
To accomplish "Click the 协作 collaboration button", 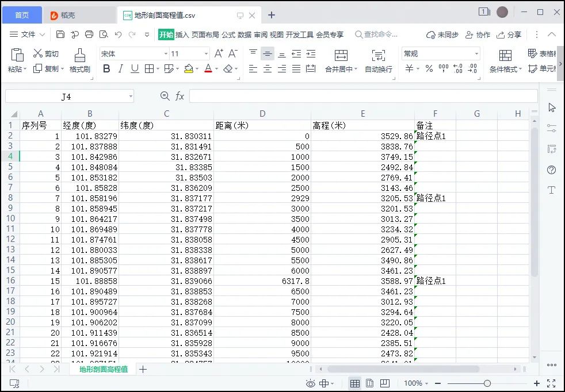I will [478, 34].
